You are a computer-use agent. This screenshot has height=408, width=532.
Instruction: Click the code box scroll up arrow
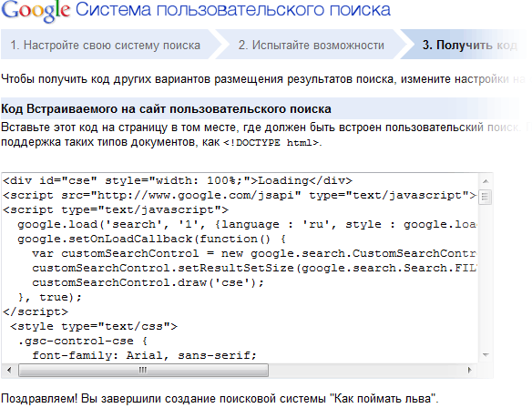pos(486,181)
